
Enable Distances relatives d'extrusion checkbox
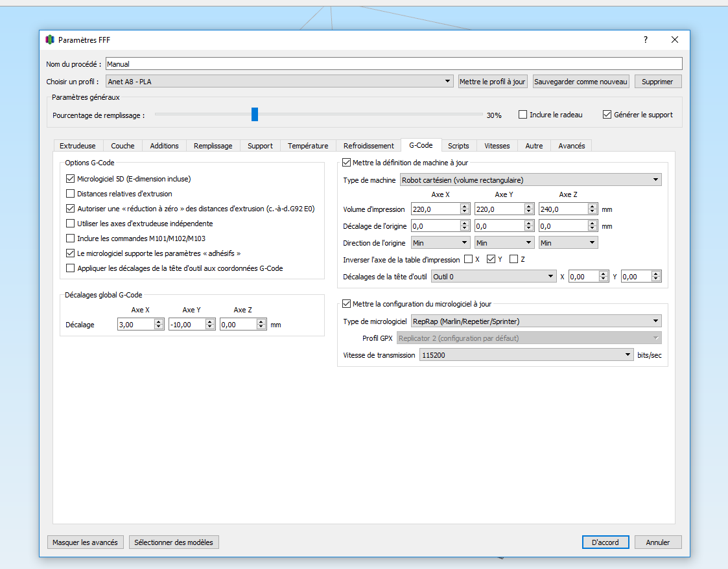(70, 194)
